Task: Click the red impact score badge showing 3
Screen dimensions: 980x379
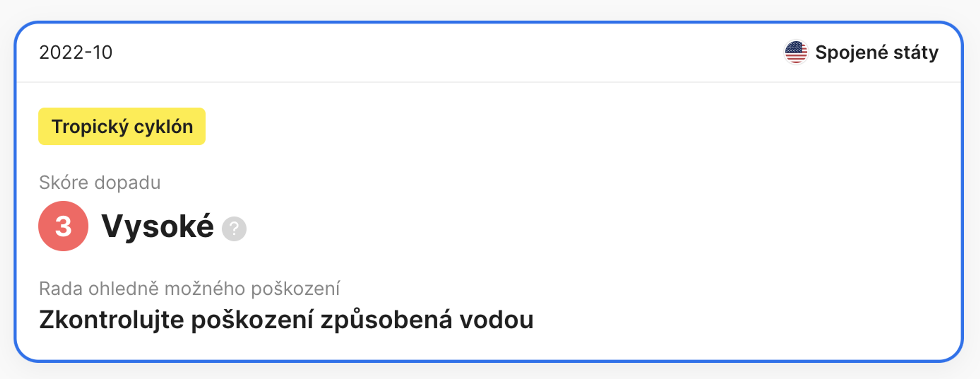Action: click(x=63, y=227)
